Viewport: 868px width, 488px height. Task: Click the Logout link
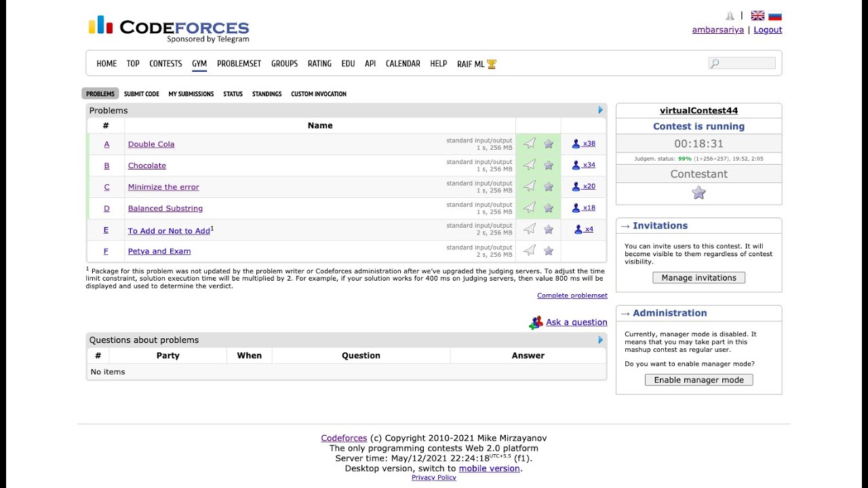click(x=768, y=30)
